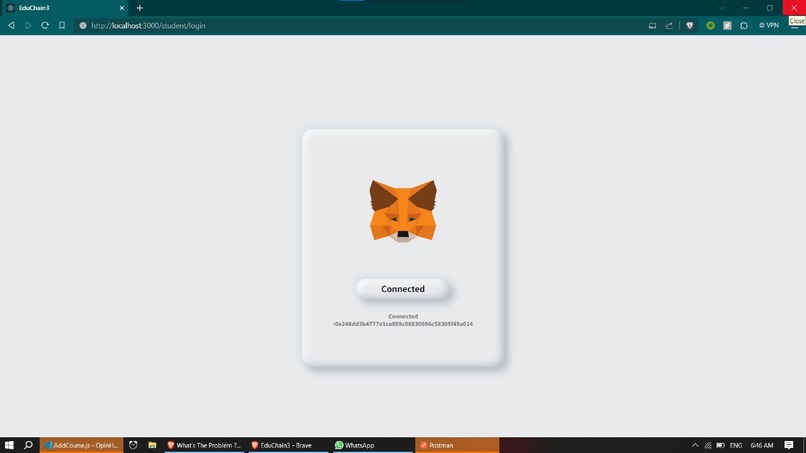Restore down the Brave browser window
Viewport: 806px width, 453px height.
[x=770, y=8]
